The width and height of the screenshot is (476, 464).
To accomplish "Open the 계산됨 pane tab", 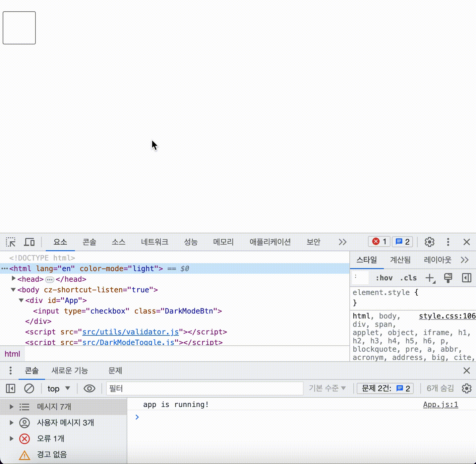I will tap(400, 260).
